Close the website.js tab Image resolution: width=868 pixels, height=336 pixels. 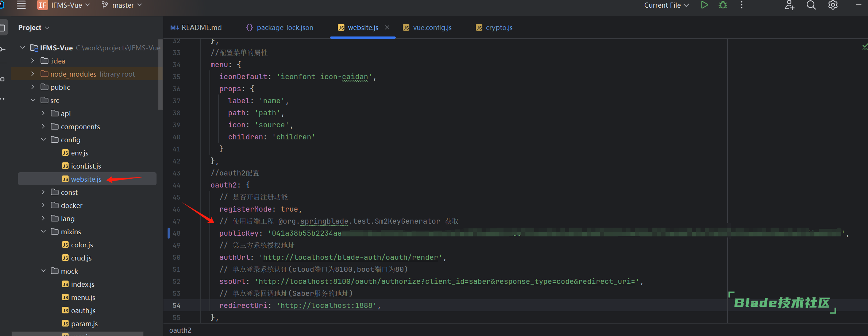pos(387,27)
